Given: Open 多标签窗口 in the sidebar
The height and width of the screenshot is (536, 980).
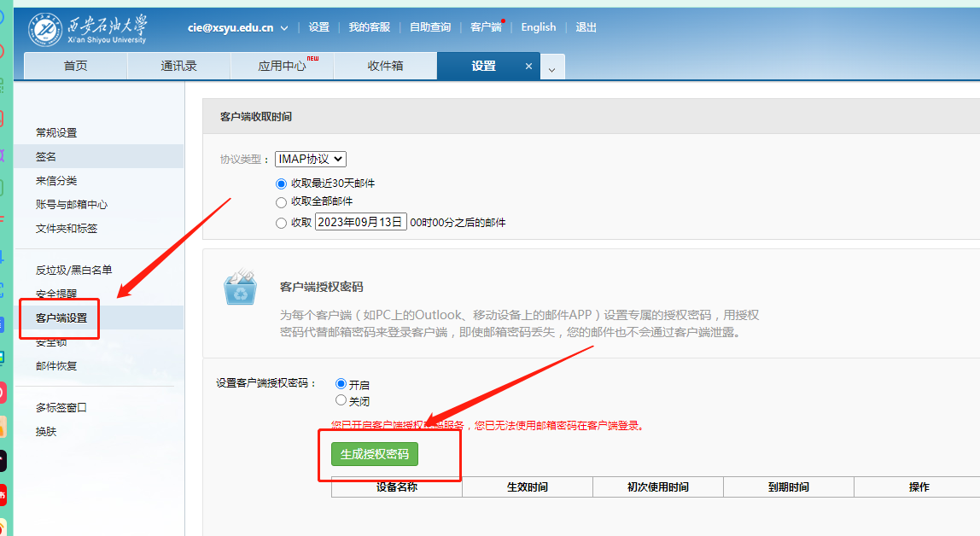Looking at the screenshot, I should coord(61,407).
